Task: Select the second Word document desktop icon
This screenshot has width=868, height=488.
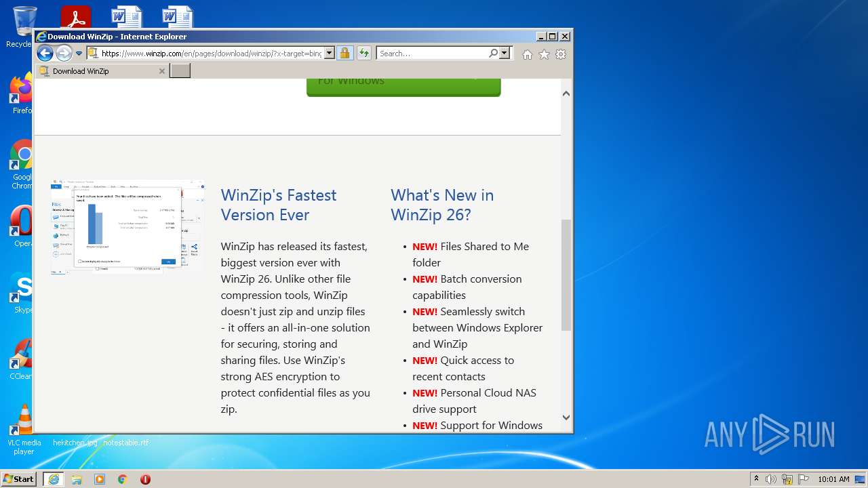Action: (178, 18)
